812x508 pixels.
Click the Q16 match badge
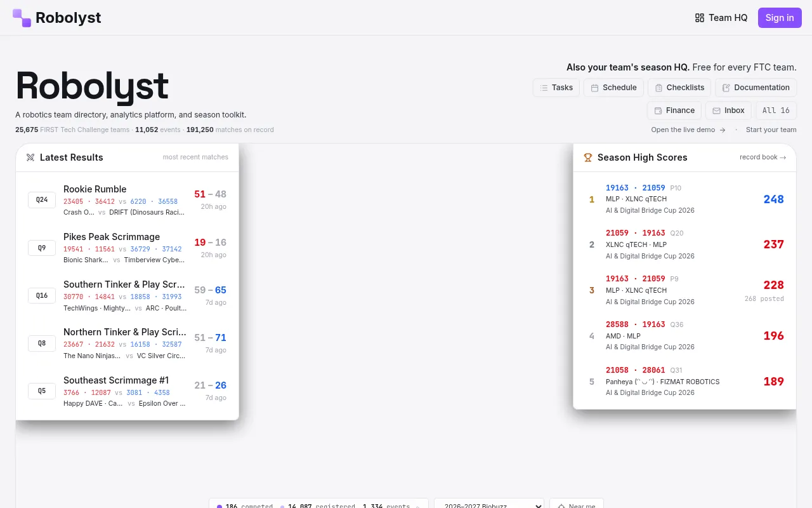point(42,295)
